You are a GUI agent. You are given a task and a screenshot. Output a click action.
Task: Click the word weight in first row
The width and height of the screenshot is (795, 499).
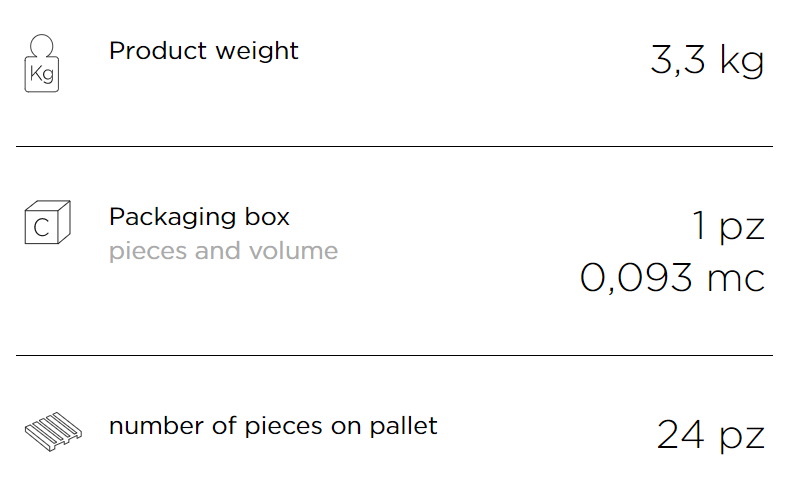click(257, 53)
